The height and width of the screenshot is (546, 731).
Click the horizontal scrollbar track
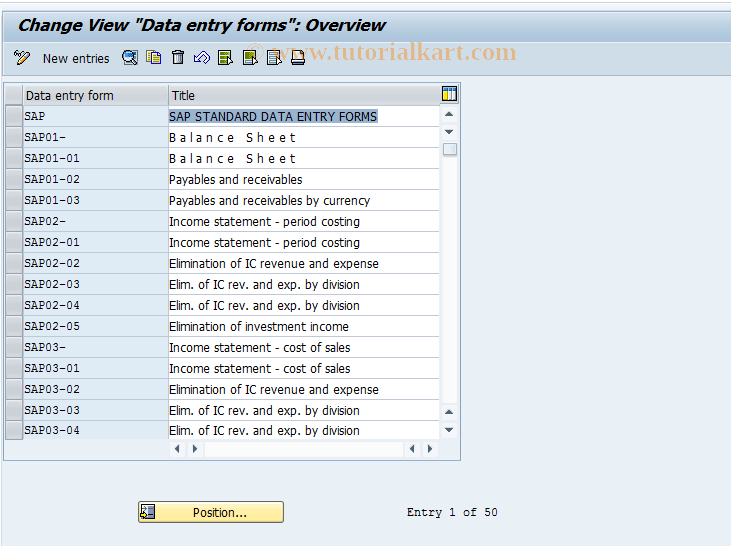(303, 449)
